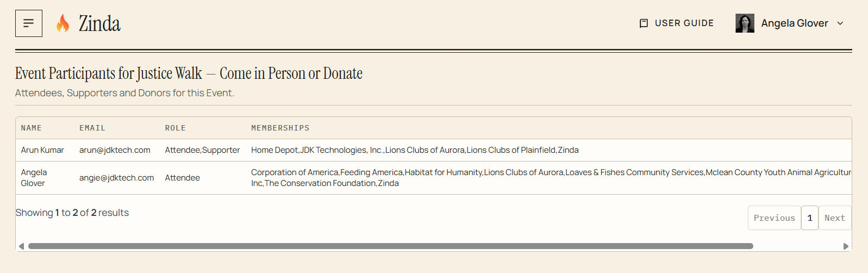Sort by the NAME column header
The width and height of the screenshot is (868, 273).
click(x=32, y=128)
